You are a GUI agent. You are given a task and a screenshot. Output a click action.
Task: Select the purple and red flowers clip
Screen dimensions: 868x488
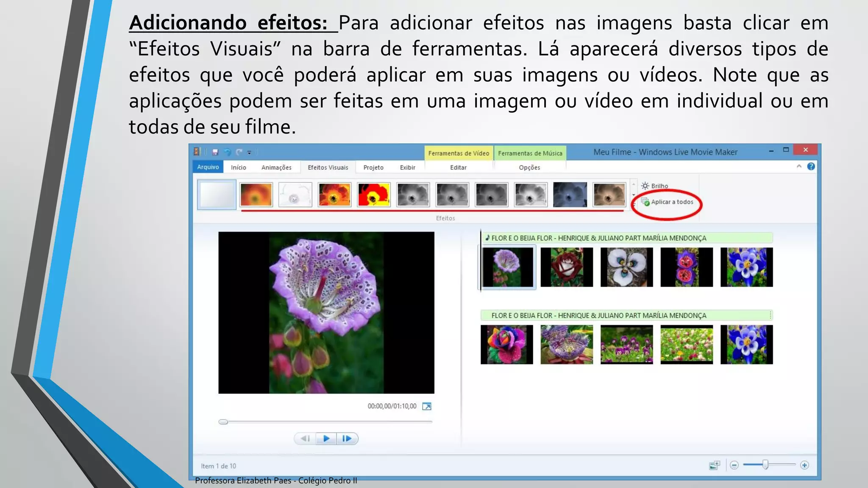687,267
